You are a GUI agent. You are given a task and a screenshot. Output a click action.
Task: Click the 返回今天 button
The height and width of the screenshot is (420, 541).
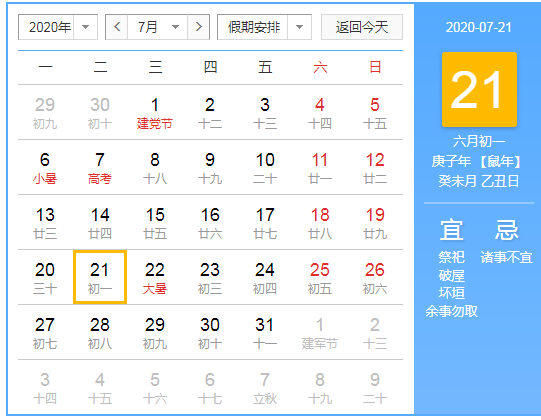coord(362,27)
